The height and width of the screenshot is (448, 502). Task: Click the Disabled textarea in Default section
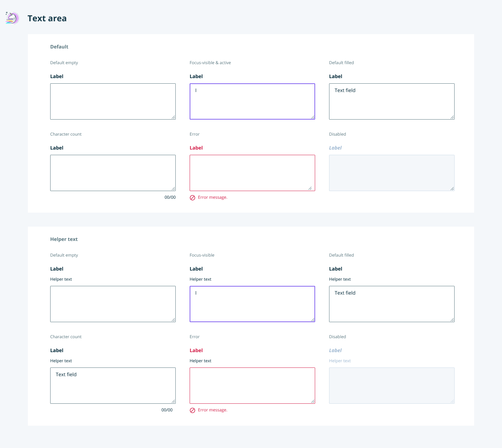pos(392,173)
